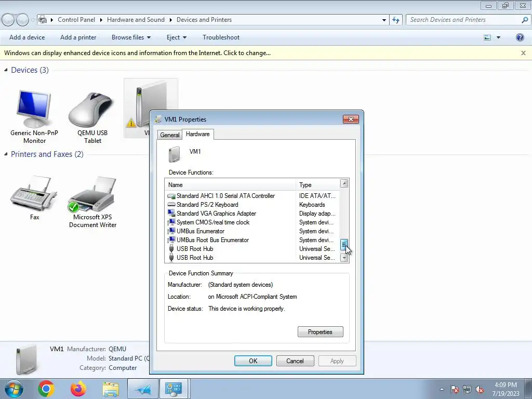
Task: Click the muted volume tray icon
Action: pos(480,389)
